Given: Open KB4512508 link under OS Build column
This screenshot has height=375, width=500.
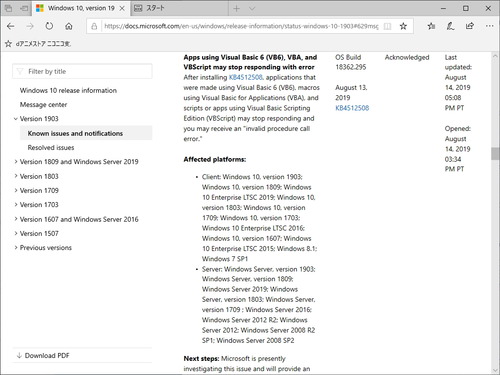Looking at the screenshot, I should 352,108.
